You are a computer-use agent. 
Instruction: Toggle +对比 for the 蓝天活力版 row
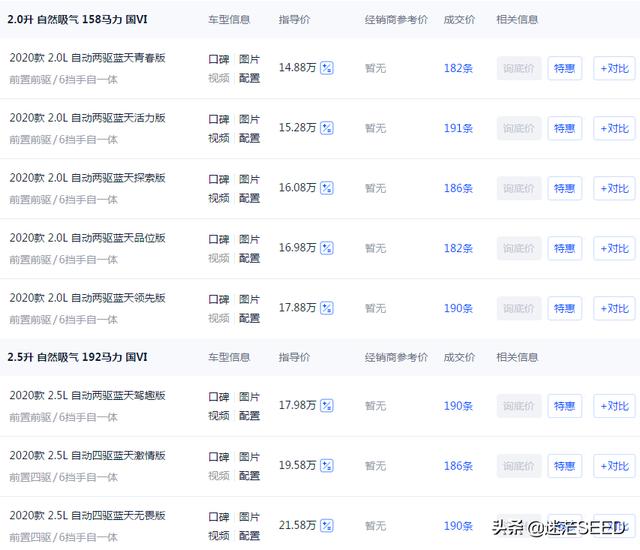614,128
